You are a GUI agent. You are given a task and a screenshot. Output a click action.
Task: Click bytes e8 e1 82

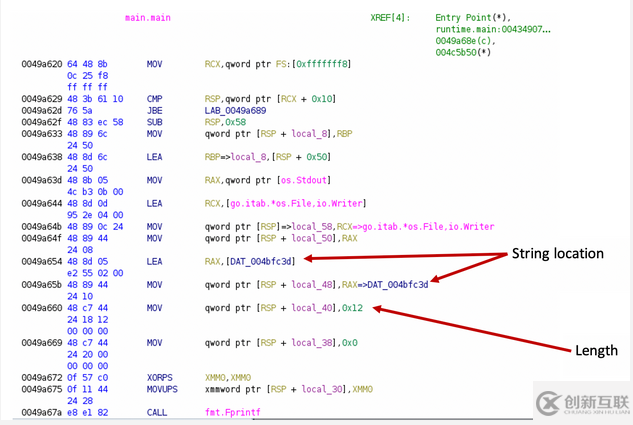pyautogui.click(x=87, y=412)
